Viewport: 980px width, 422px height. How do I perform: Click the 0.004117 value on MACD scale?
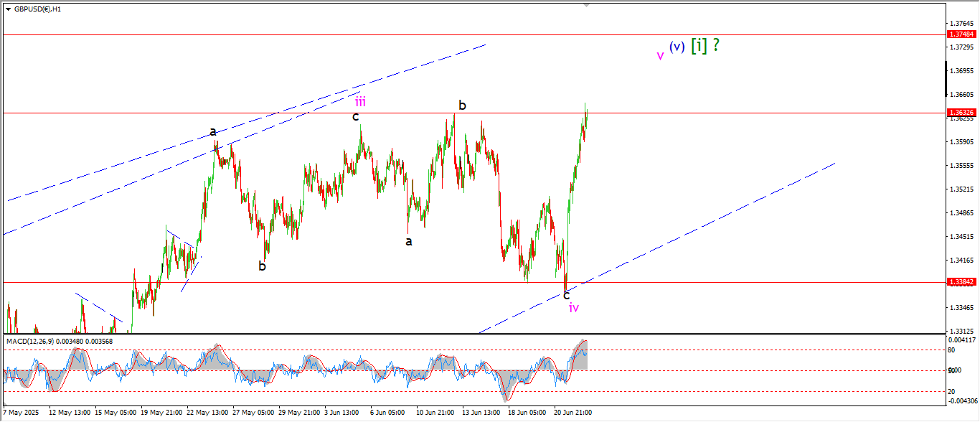click(961, 339)
